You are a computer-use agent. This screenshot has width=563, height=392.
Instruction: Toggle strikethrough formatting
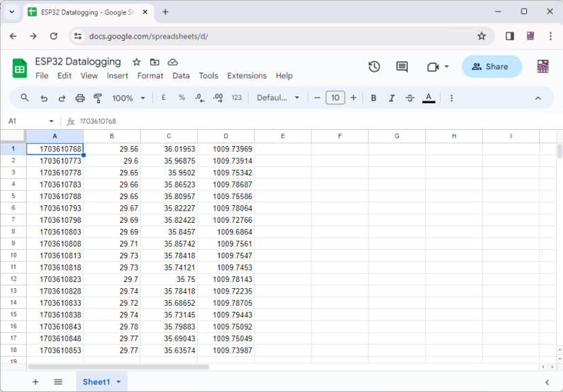410,98
